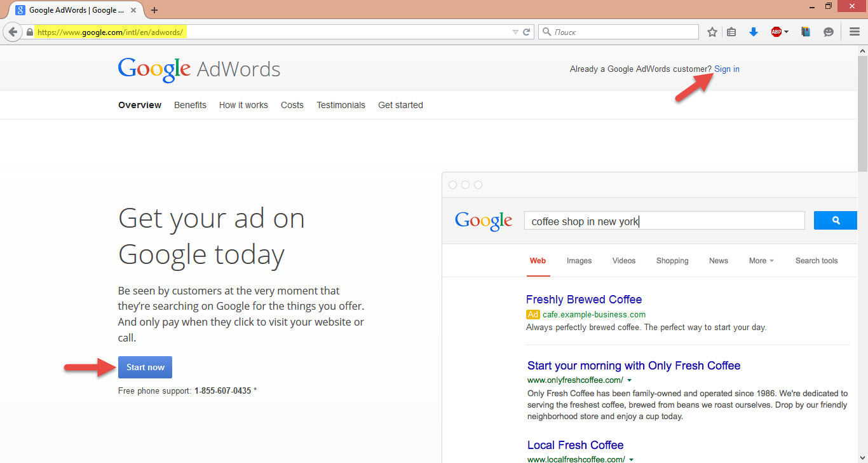The height and width of the screenshot is (463, 868).
Task: Expand arrow next to www.onlyfreshcoffee.com
Action: [629, 380]
